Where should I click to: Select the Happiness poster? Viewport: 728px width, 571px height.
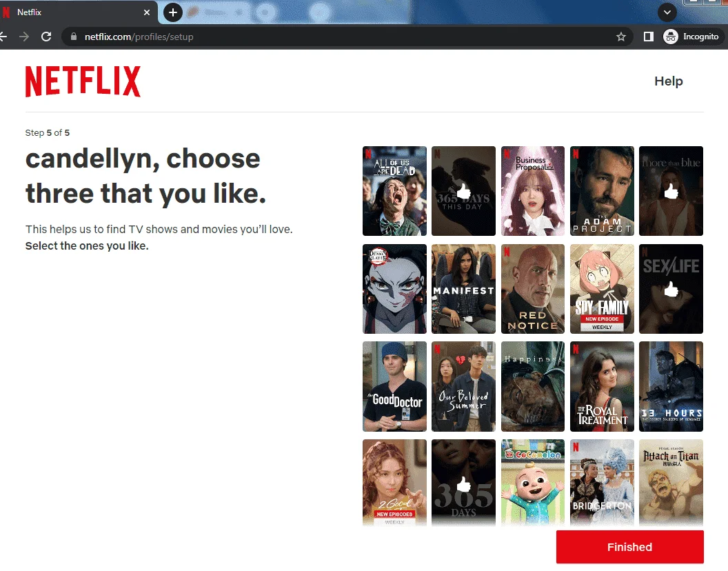pos(532,387)
